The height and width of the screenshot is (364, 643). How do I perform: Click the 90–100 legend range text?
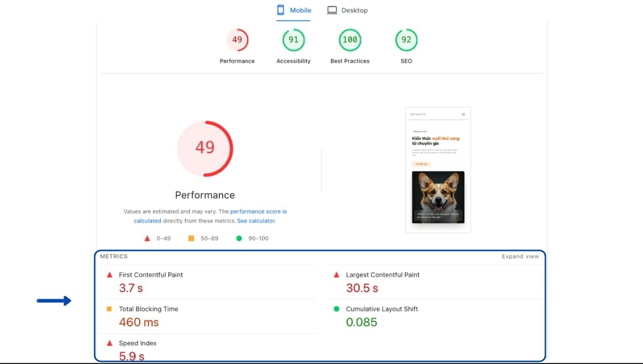259,238
